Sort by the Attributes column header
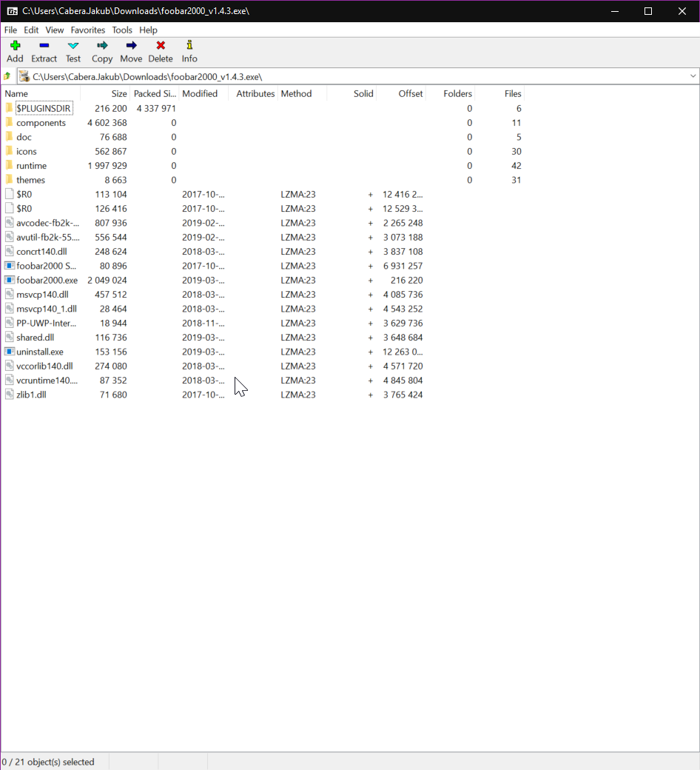 [253, 93]
